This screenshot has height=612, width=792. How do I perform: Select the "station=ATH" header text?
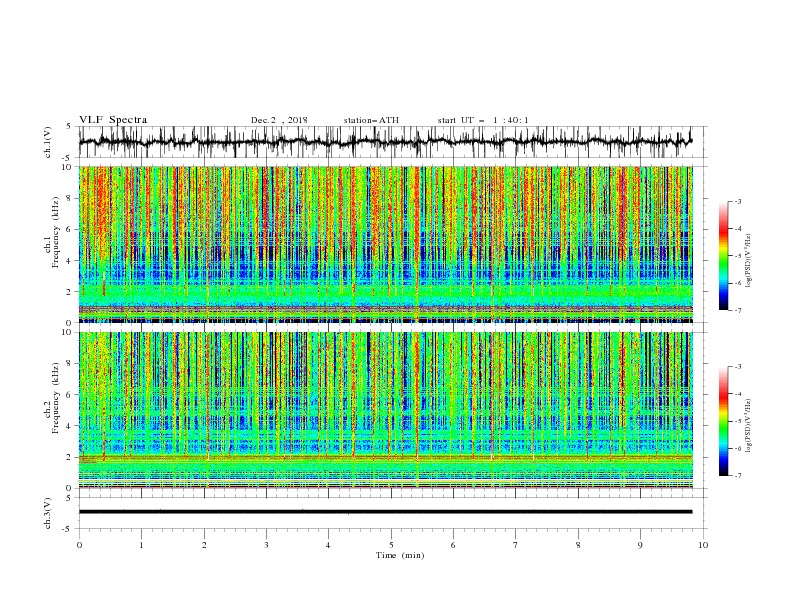[371, 120]
